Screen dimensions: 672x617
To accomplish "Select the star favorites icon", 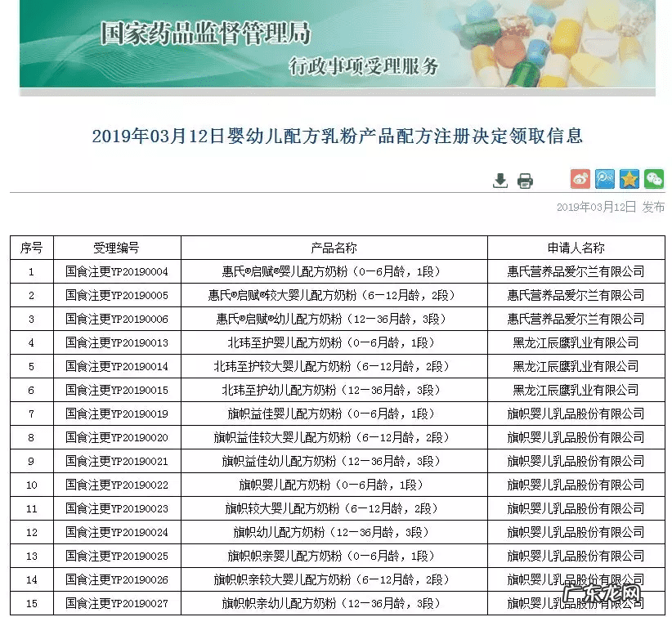I will point(628,178).
